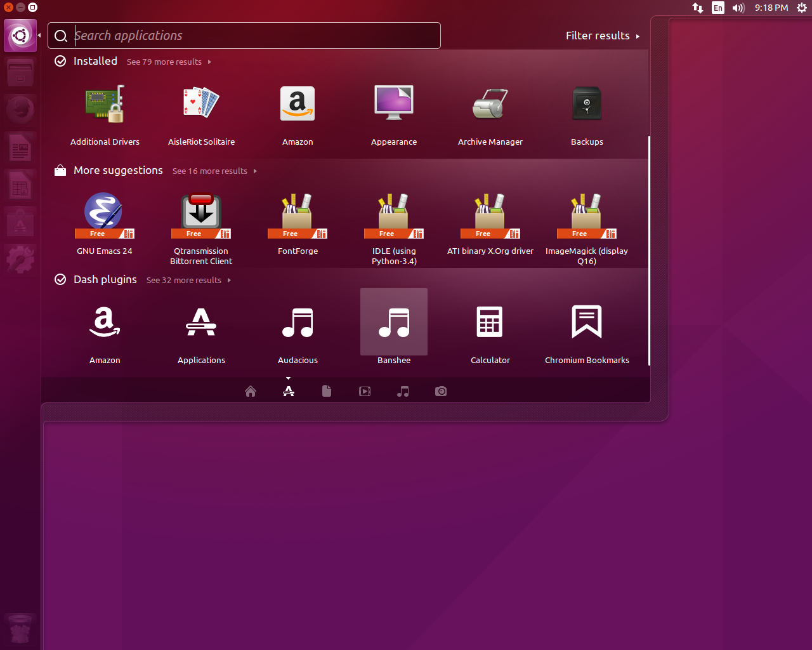
Task: Select ImageMagick (display Q16) suggestion
Action: 587,229
